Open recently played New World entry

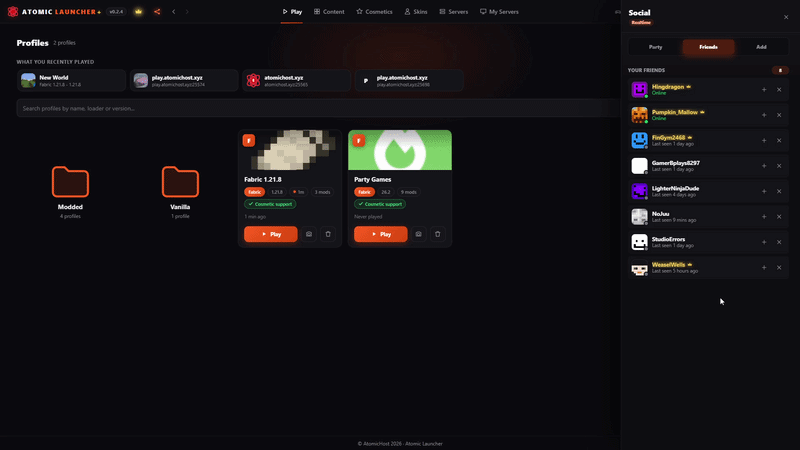[71, 81]
